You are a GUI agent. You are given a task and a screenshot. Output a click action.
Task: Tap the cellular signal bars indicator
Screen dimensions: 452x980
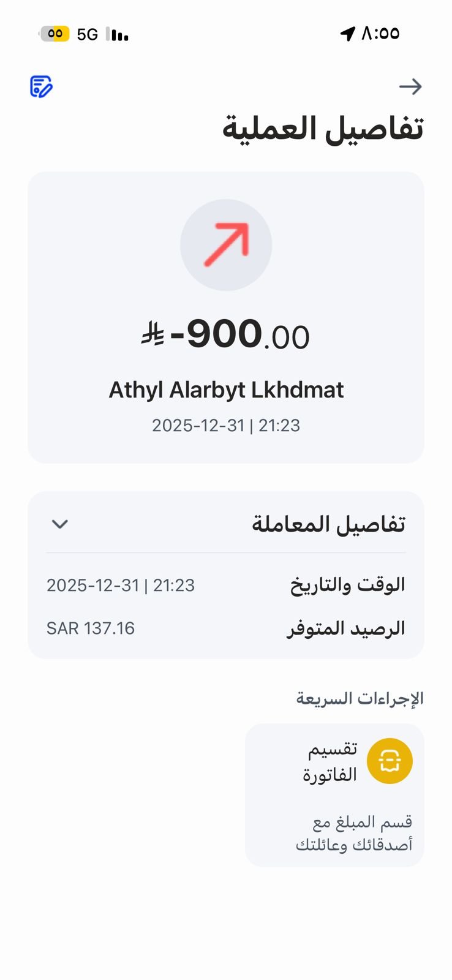pos(117,34)
